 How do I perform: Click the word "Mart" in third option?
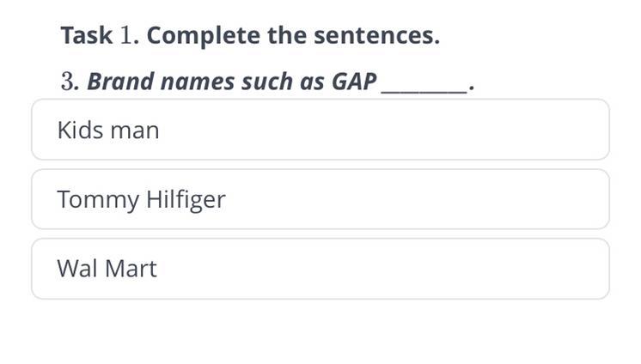(x=131, y=269)
